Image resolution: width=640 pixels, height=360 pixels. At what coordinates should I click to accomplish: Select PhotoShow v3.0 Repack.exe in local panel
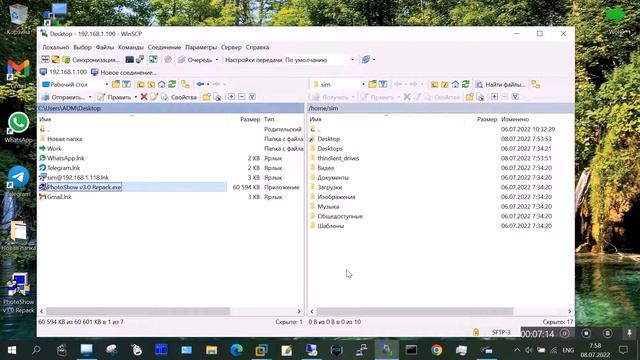pos(84,187)
